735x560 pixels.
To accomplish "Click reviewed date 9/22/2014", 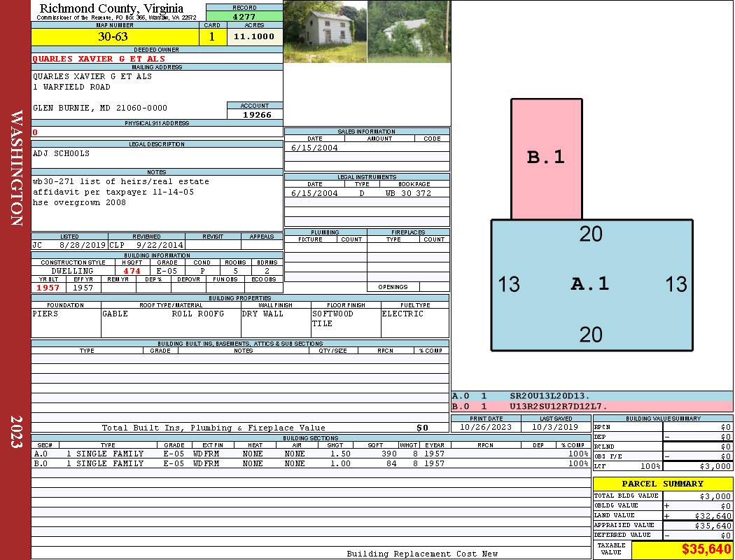I will pyautogui.click(x=160, y=245).
